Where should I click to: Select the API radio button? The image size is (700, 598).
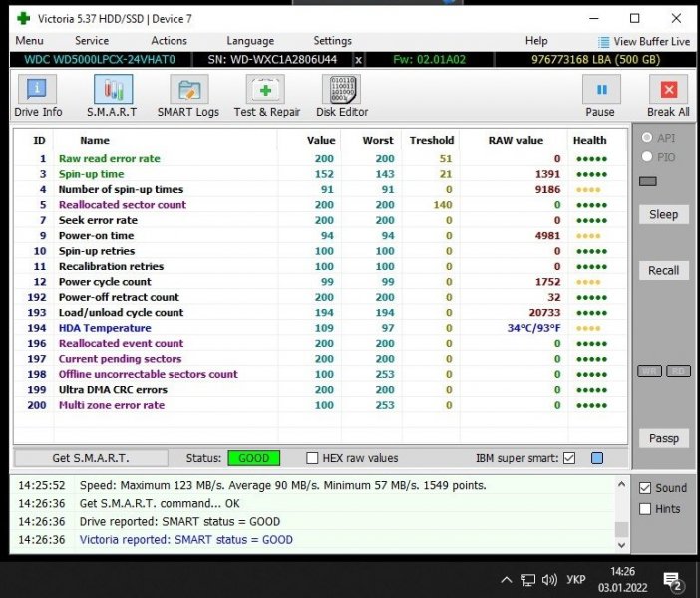(x=648, y=138)
